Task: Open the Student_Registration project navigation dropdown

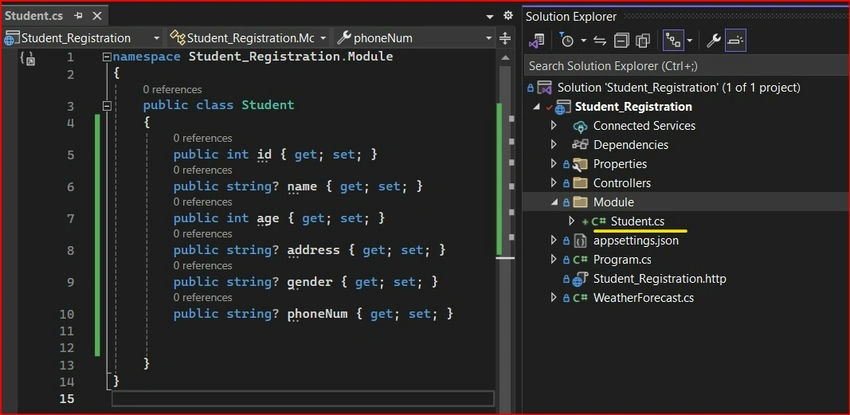Action: pyautogui.click(x=82, y=38)
